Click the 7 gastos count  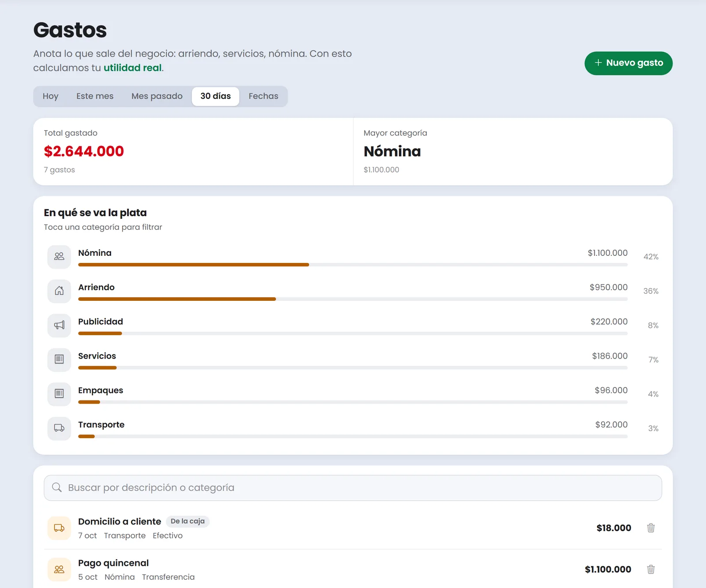(x=59, y=170)
